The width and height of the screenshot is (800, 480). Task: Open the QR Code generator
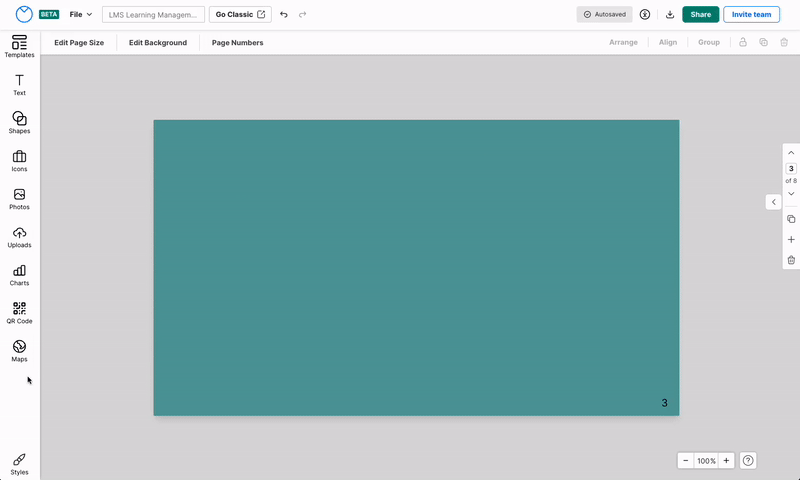pyautogui.click(x=19, y=312)
